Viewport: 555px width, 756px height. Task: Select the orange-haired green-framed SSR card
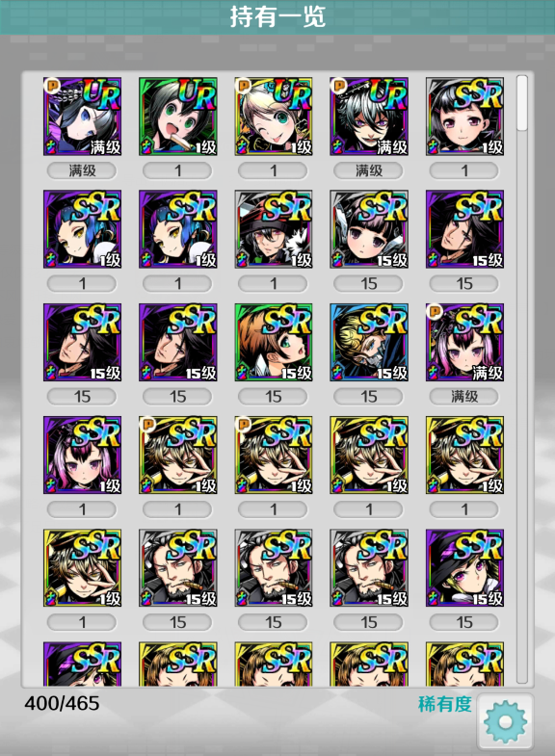point(274,342)
